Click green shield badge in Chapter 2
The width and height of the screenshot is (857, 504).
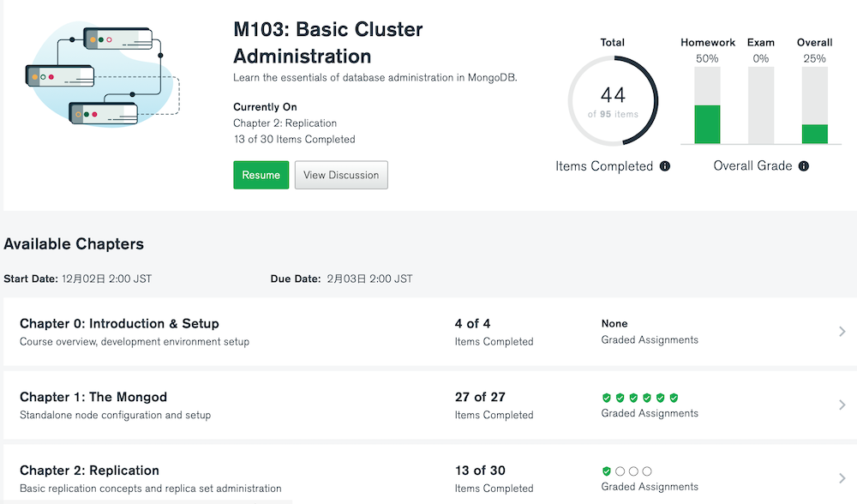[606, 471]
